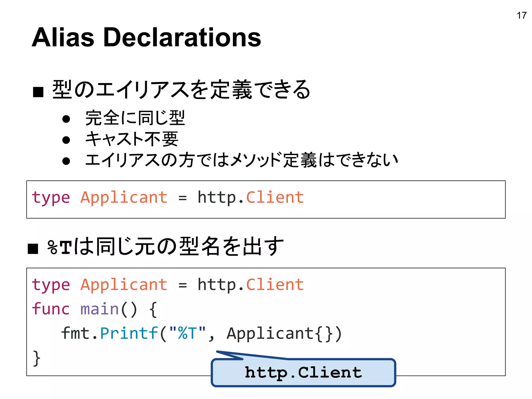Click the bullet text 'キャスト不要'
This screenshot has height=399, width=532.
pos(132,139)
